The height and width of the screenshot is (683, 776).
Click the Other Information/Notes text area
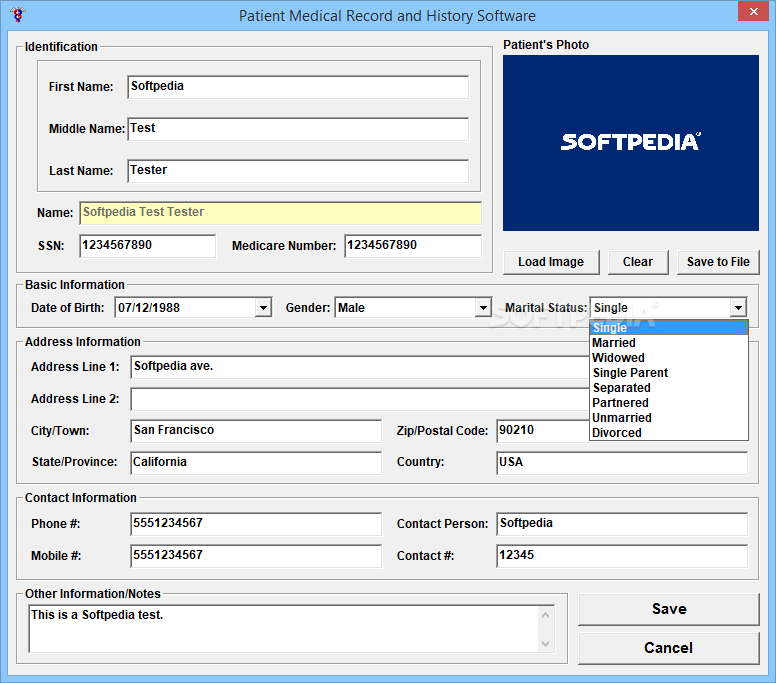[284, 629]
